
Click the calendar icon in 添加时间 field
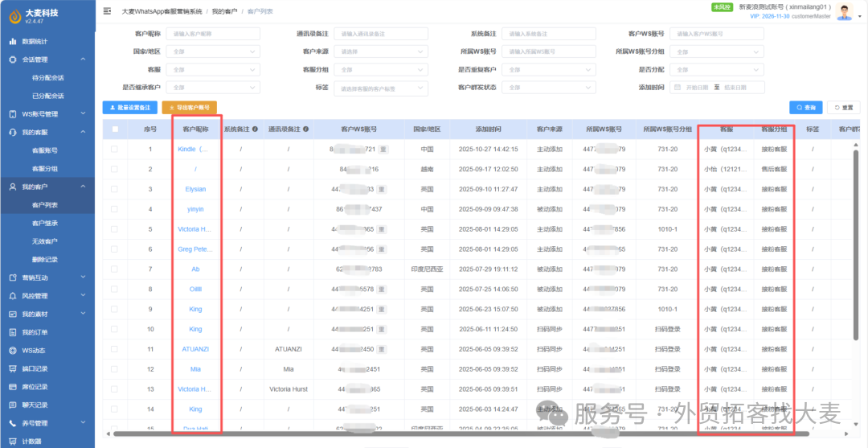click(x=677, y=88)
